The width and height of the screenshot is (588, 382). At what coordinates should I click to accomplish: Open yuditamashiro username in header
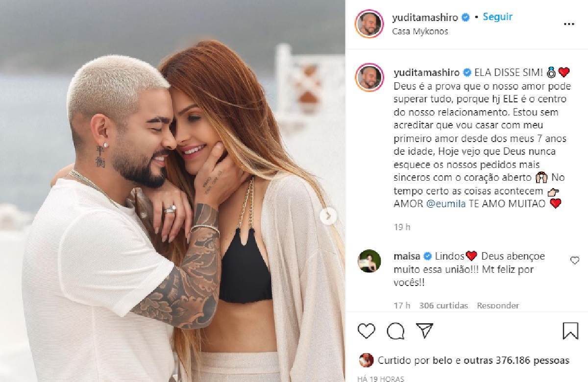tap(425, 18)
